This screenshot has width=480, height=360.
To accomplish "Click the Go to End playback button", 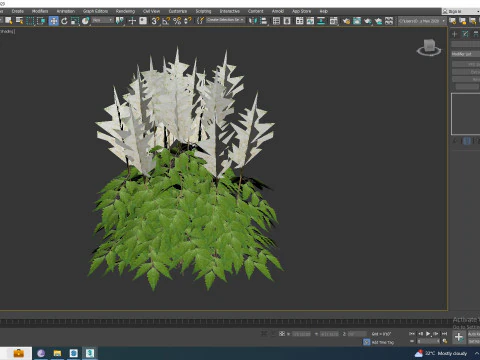I will [444, 333].
